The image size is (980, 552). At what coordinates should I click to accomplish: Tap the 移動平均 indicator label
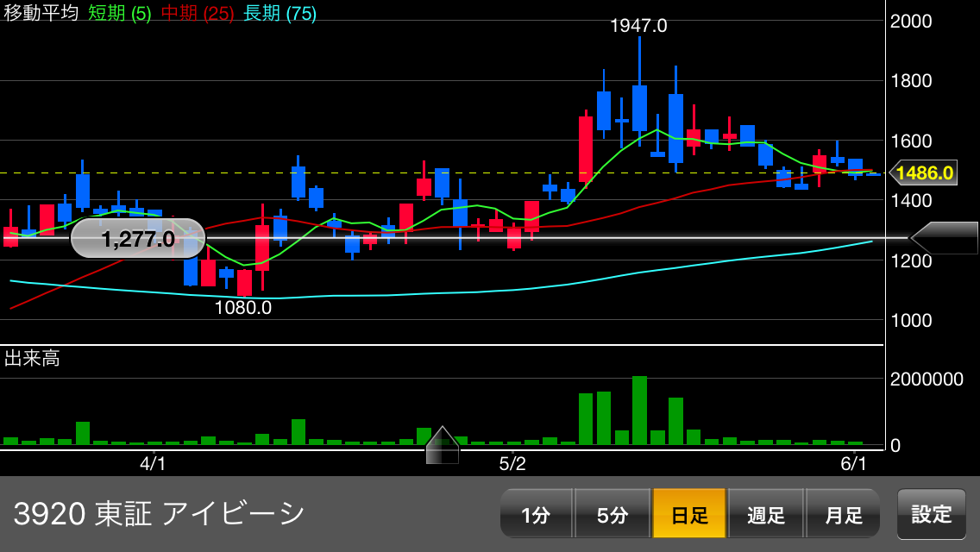(41, 14)
